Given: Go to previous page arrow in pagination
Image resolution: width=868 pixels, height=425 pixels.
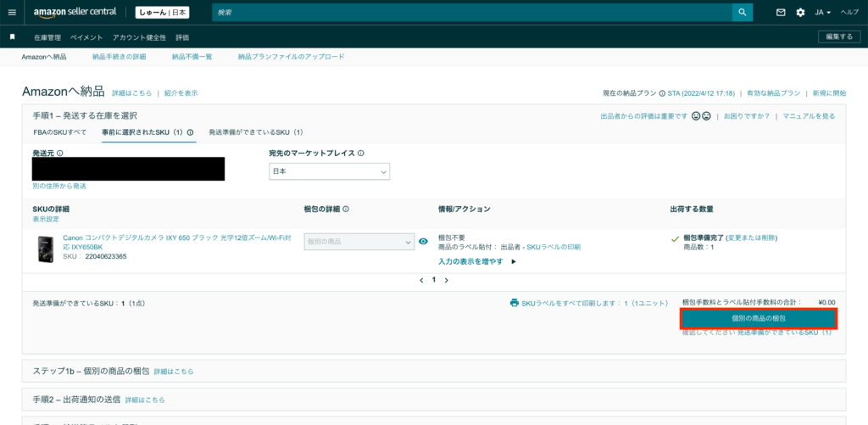Looking at the screenshot, I should coord(421,281).
